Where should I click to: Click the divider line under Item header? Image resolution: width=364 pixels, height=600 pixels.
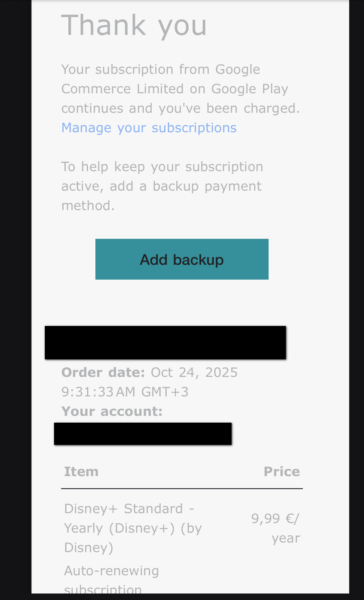click(x=182, y=489)
